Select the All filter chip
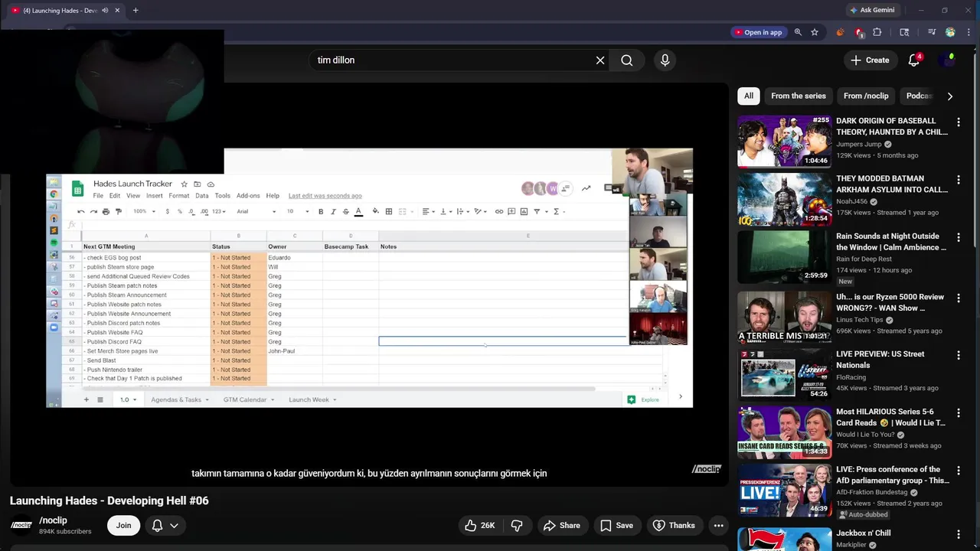The width and height of the screenshot is (980, 551). point(749,96)
